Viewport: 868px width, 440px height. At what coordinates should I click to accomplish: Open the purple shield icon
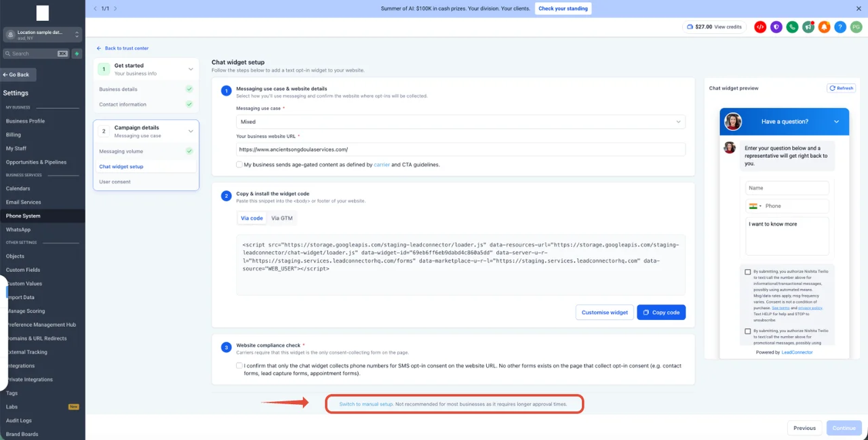point(776,27)
